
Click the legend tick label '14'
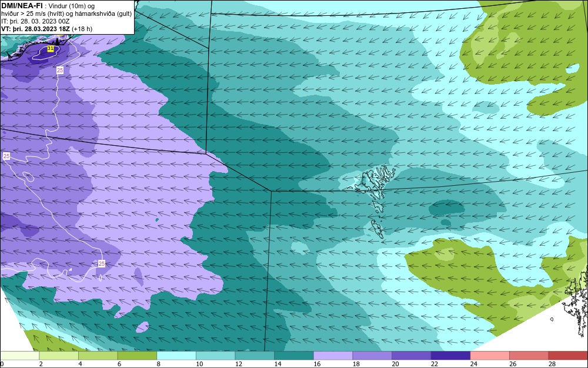pos(278,364)
